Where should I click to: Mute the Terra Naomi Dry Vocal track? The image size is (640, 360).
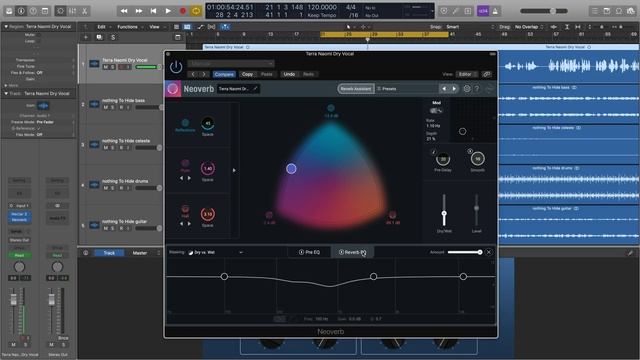pyautogui.click(x=106, y=67)
